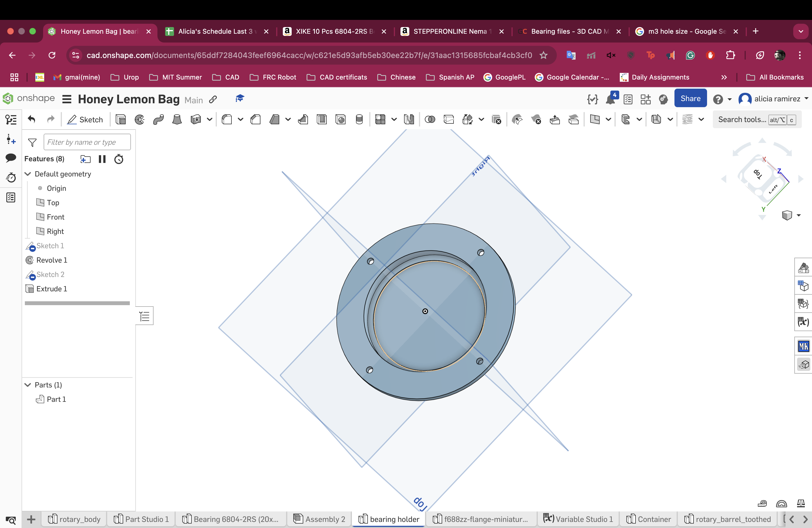Open the Mass properties scale icon
The height and width of the screenshot is (528, 812).
[801, 503]
